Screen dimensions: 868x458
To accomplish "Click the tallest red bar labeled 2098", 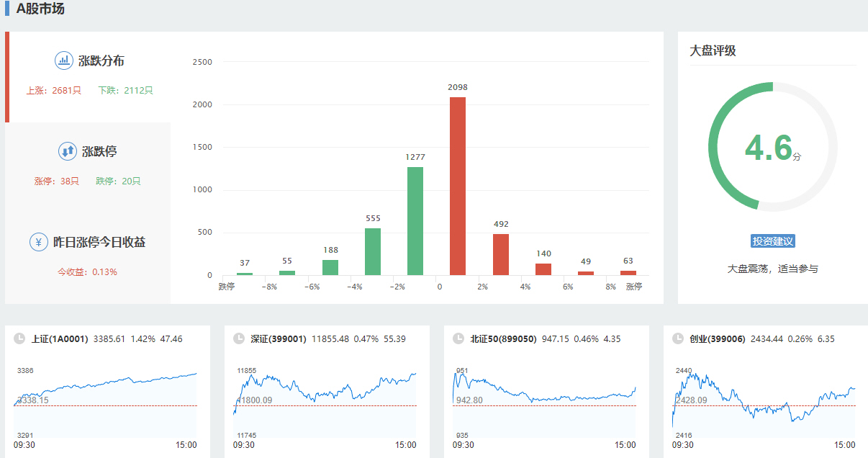I will 458,186.
